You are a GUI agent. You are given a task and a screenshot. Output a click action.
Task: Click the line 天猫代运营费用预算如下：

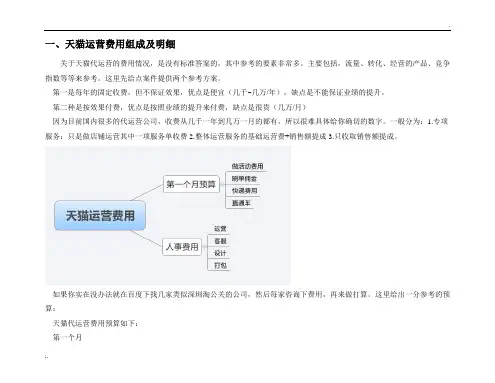[96, 323]
